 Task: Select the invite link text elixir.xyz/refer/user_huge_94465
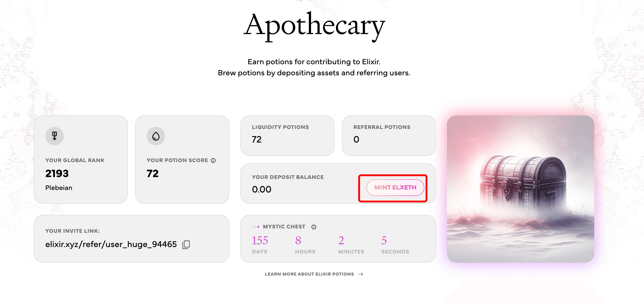pyautogui.click(x=111, y=244)
